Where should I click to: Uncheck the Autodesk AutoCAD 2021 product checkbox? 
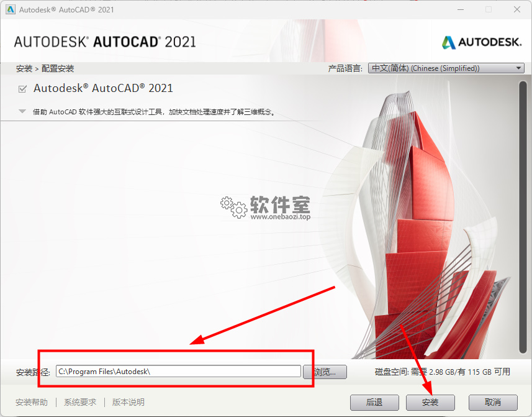22,89
